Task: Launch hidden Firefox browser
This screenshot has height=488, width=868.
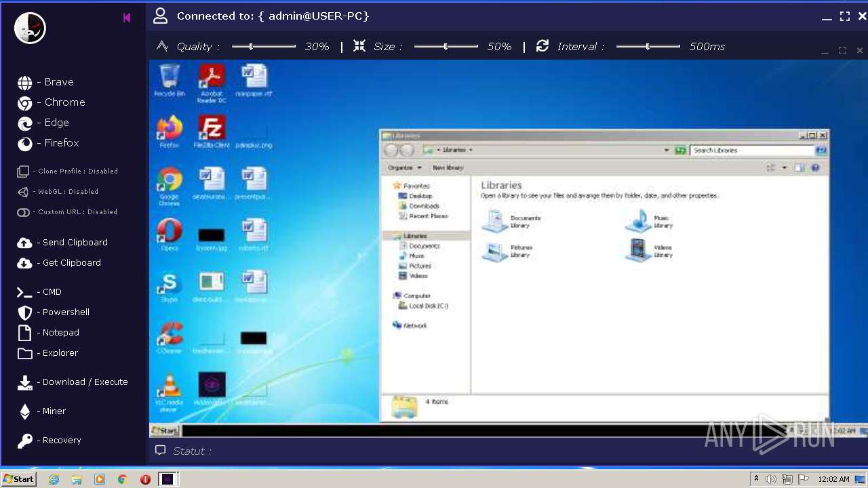Action: (x=48, y=143)
